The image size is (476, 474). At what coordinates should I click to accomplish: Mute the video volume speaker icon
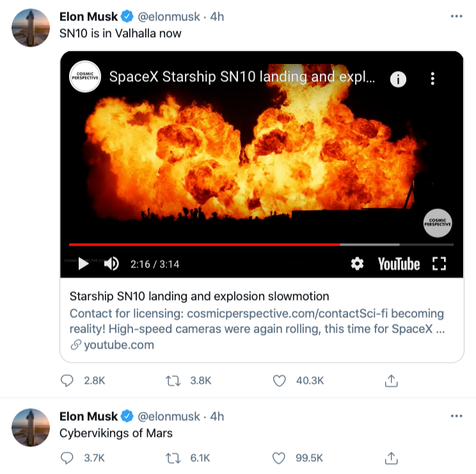click(111, 264)
